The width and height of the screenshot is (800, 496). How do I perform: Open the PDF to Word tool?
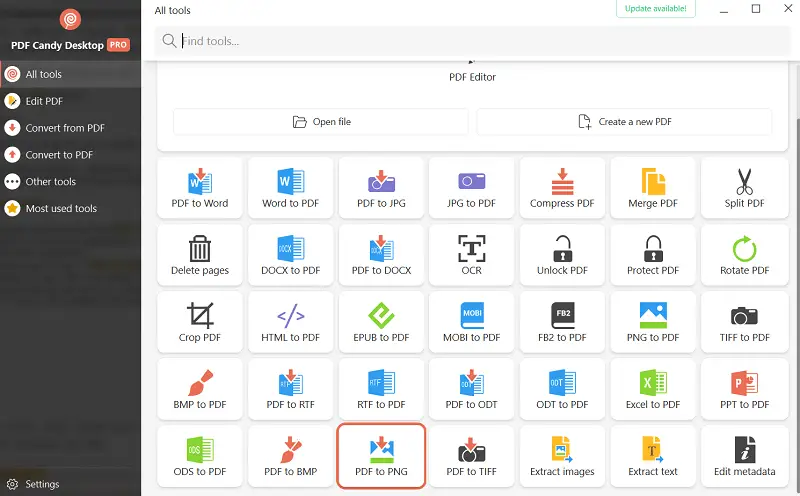(199, 188)
